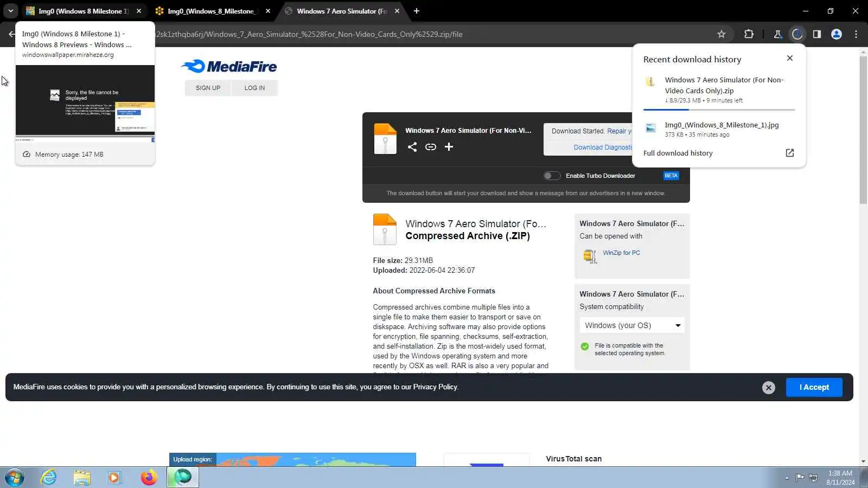The image size is (868, 488).
Task: Click the Privacy Policy text in cookie banner
Action: coord(436,387)
